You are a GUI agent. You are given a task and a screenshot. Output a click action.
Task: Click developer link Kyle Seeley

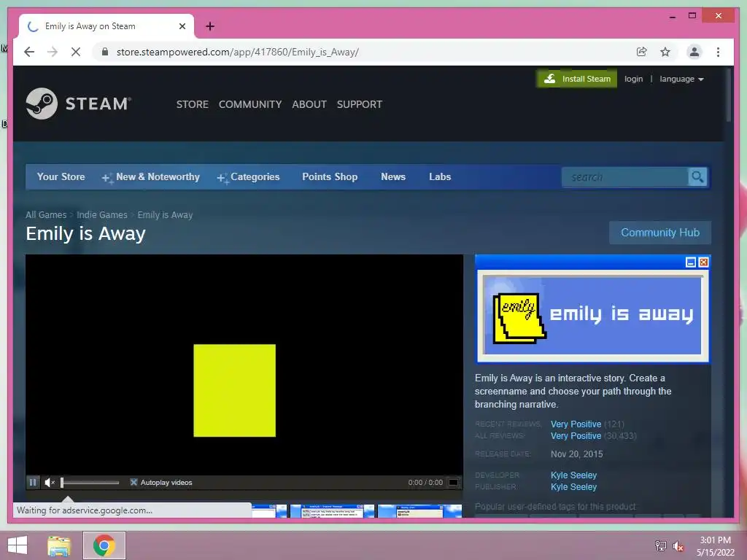click(573, 475)
